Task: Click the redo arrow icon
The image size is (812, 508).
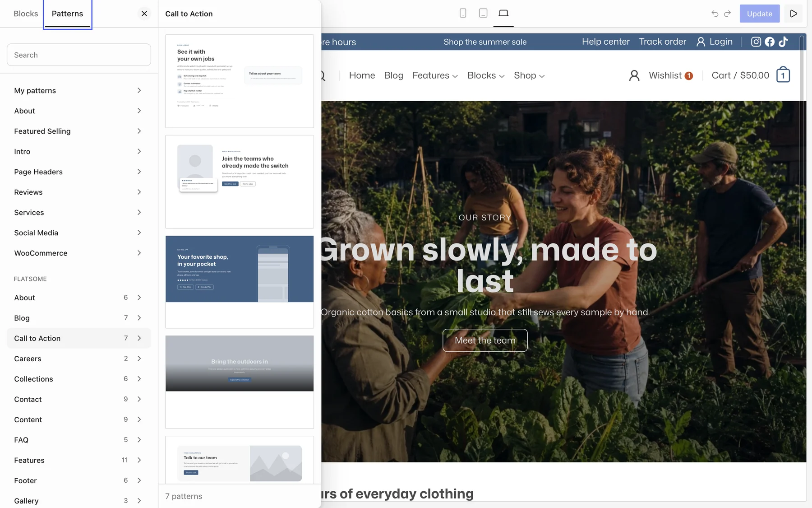Action: click(727, 14)
